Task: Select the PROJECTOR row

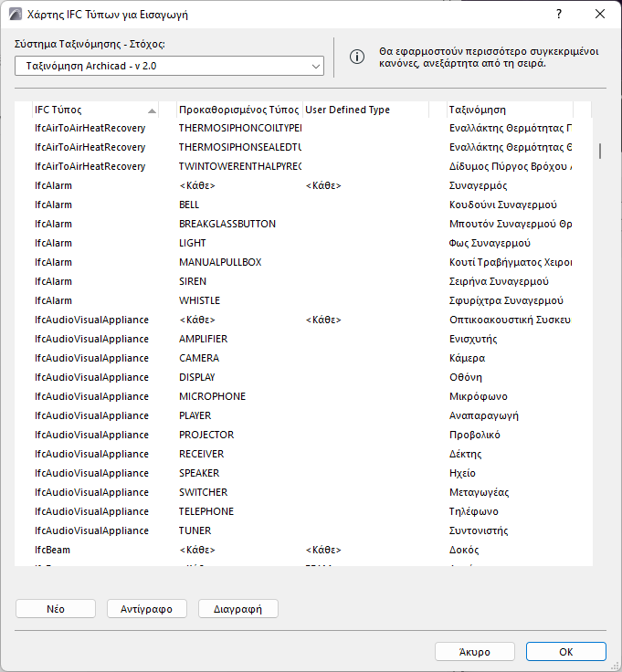Action: pos(303,435)
